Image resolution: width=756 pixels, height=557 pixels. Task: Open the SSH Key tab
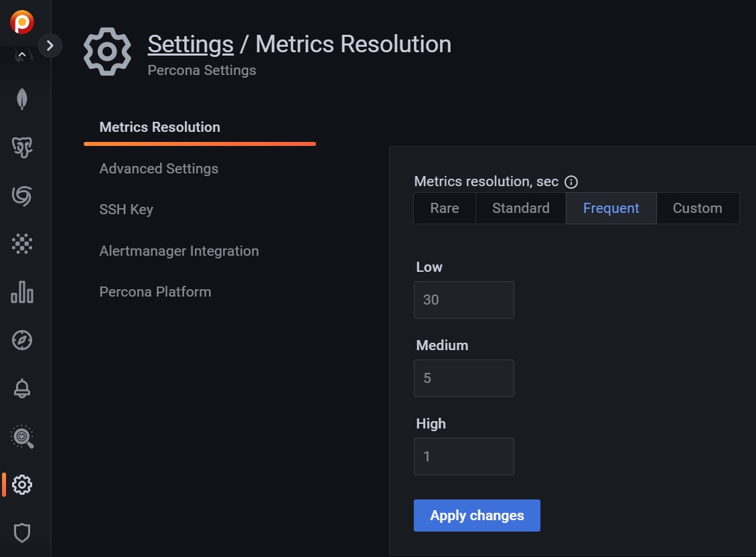[x=126, y=210]
